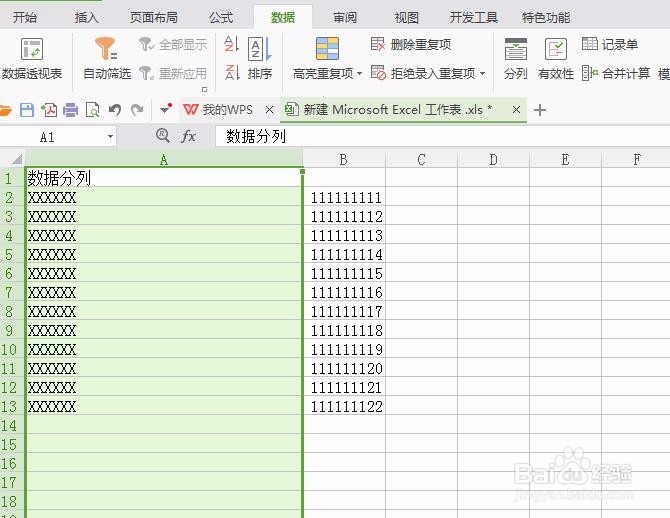Sort descending with the Z-A icon
This screenshot has width=670, height=518.
click(231, 72)
